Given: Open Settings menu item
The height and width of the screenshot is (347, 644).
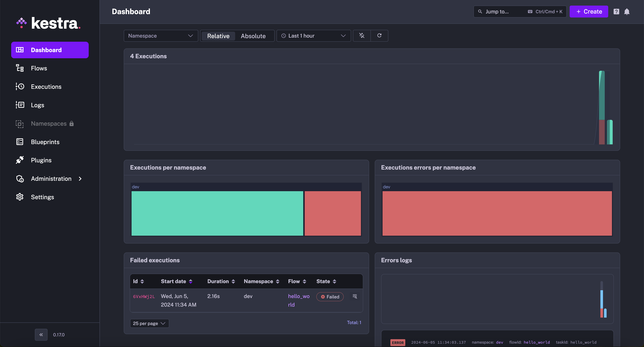Looking at the screenshot, I should point(50,197).
